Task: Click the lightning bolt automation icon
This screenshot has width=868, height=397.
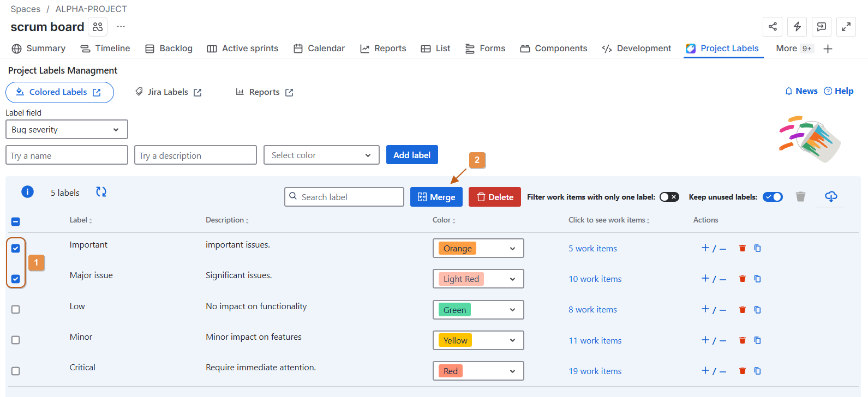Action: coord(797,27)
